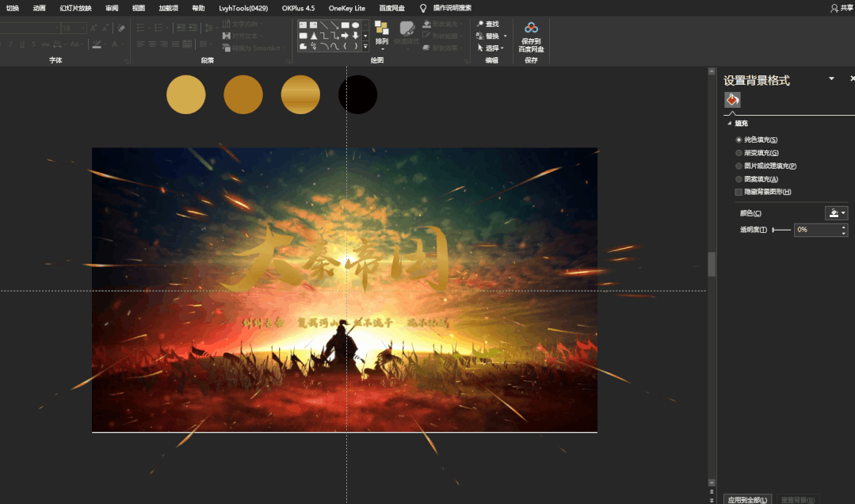Viewport: 855px width, 504px height.
Task: Click the decrease indent icon
Action: click(181, 27)
